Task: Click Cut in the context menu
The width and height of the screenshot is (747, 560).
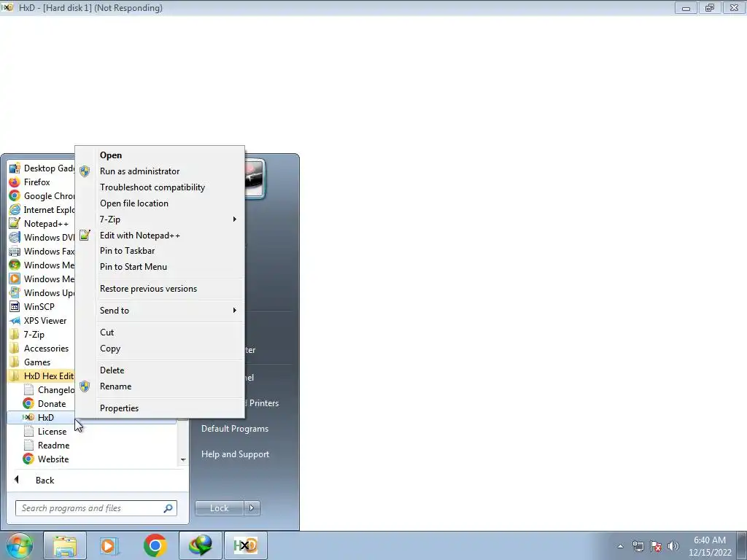Action: pyautogui.click(x=160, y=332)
